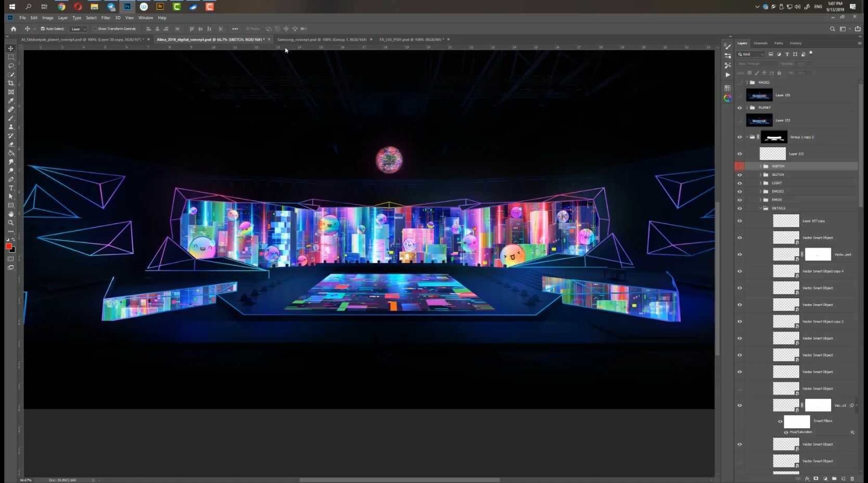The height and width of the screenshot is (483, 868).
Task: Switch to the Paths panel tab
Action: tap(778, 43)
